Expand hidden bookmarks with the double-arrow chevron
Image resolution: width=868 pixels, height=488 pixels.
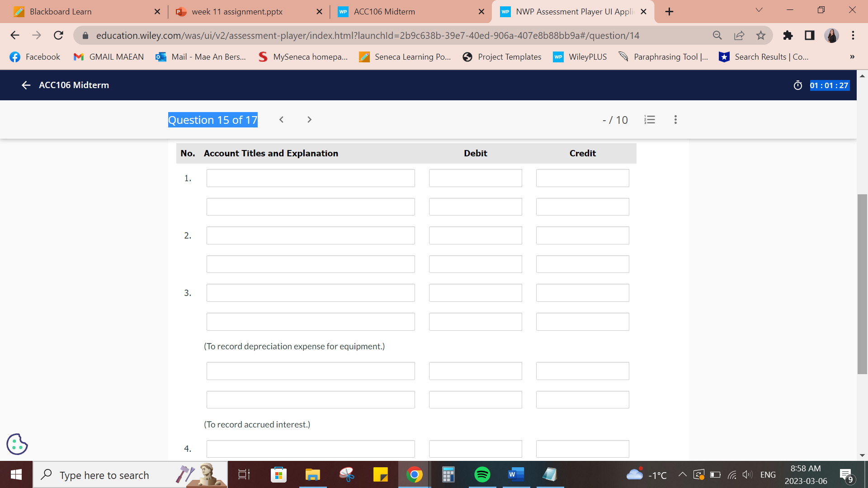coord(852,56)
